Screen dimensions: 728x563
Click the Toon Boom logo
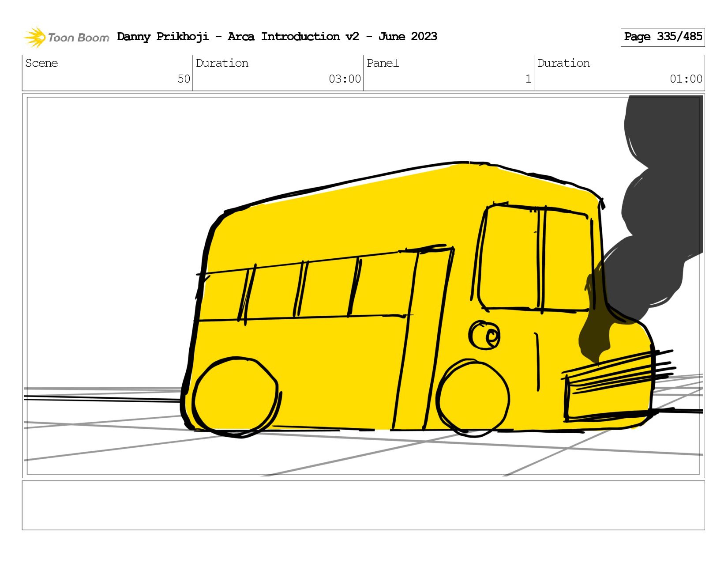[x=66, y=37]
